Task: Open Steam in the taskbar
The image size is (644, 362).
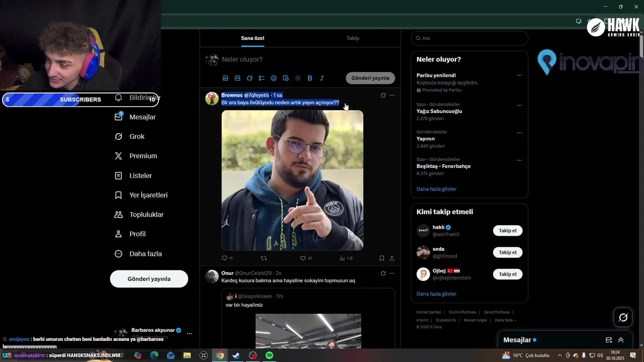Action: pyautogui.click(x=236, y=355)
